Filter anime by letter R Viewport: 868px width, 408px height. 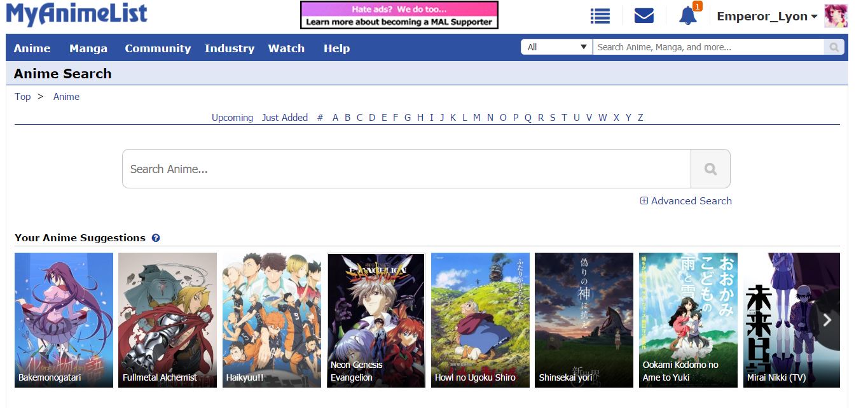pos(541,118)
